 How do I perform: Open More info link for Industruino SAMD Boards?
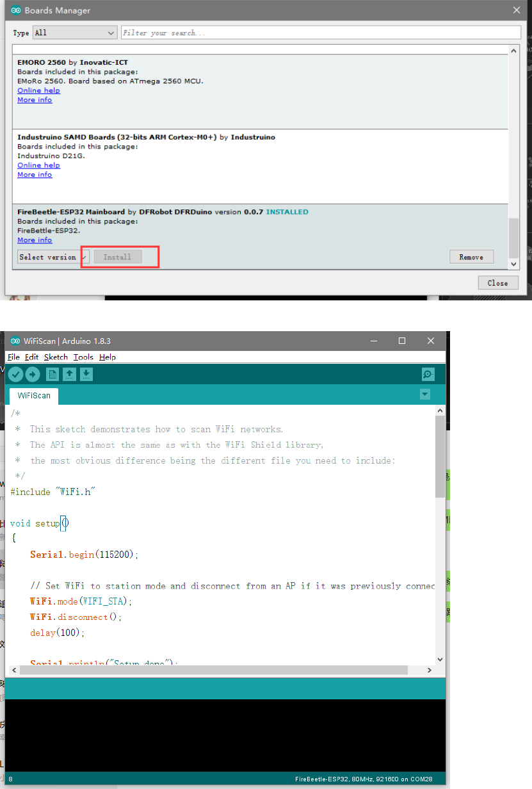35,175
